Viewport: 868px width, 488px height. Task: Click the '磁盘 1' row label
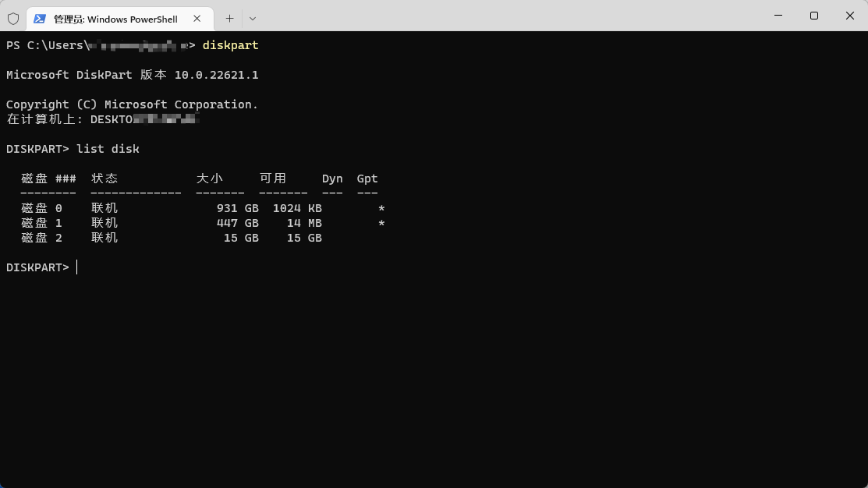pos(41,223)
